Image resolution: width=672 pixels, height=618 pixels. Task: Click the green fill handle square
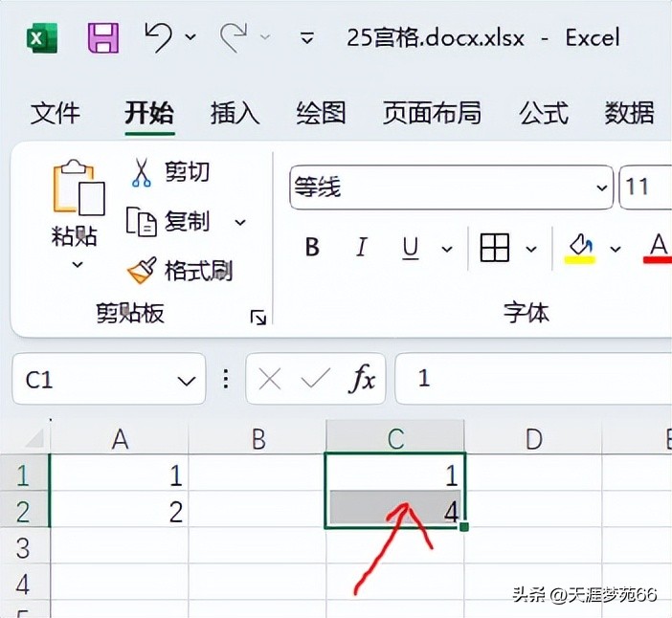[464, 526]
